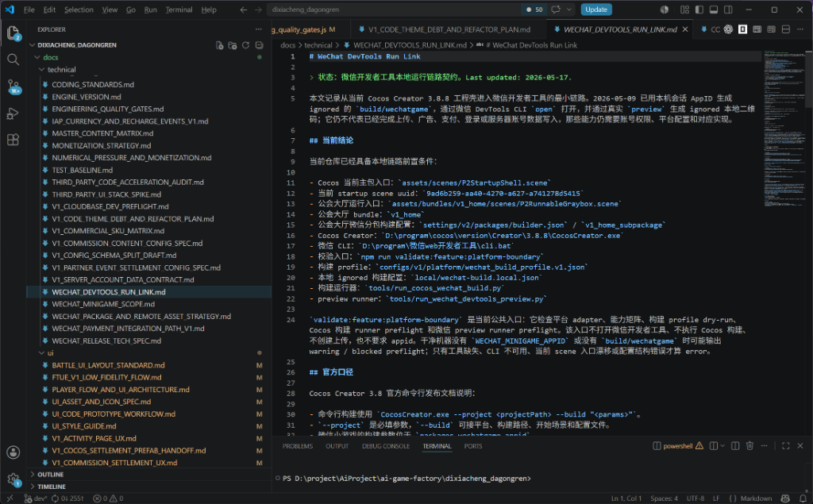Open the Source Control view
Image resolution: width=813 pixels, height=504 pixels.
[x=13, y=87]
